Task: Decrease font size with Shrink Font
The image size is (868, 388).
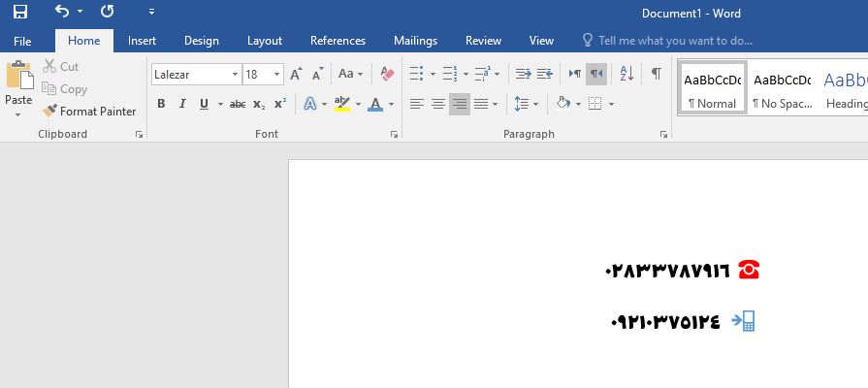Action: (x=318, y=74)
